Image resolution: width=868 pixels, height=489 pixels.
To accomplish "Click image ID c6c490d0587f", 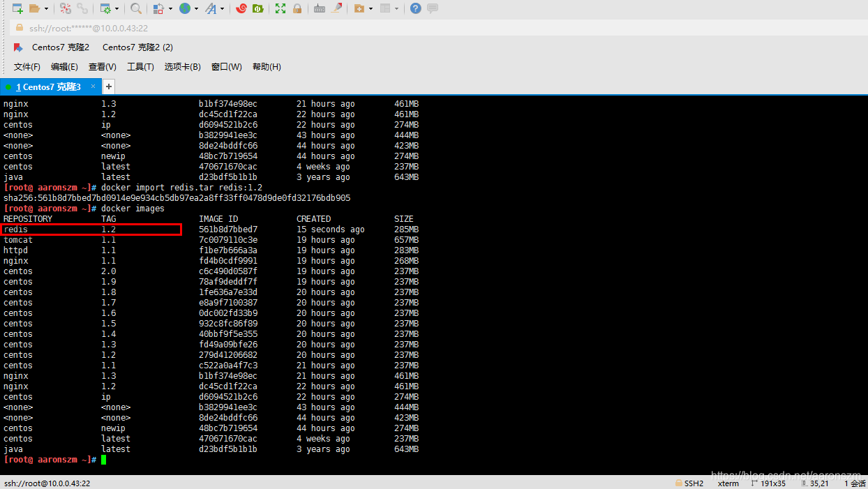I will [228, 271].
